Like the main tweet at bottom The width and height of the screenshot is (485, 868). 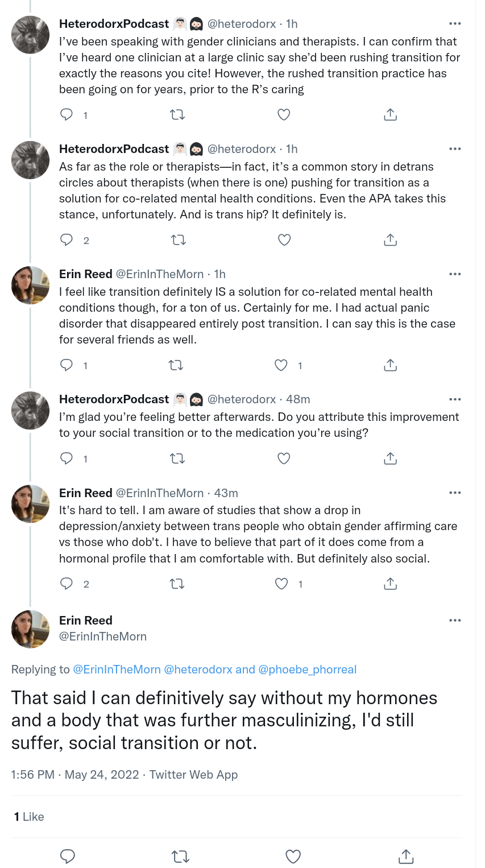tap(293, 856)
